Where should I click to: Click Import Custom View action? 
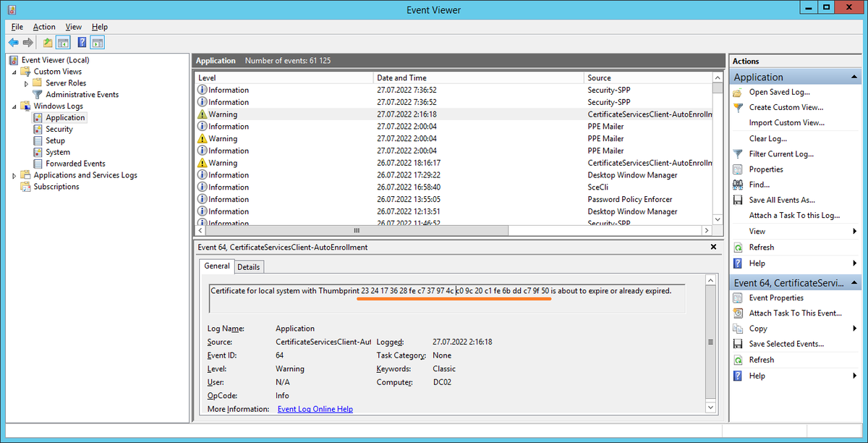787,123
